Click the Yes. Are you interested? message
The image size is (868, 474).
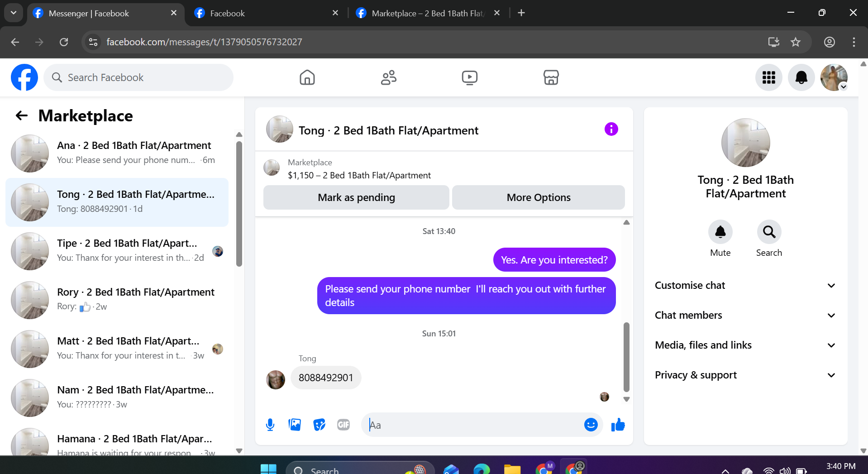coord(554,260)
